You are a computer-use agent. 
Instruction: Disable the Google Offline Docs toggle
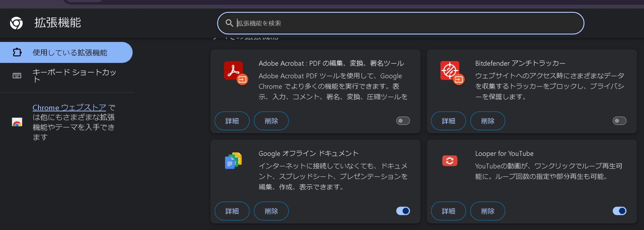(x=403, y=211)
